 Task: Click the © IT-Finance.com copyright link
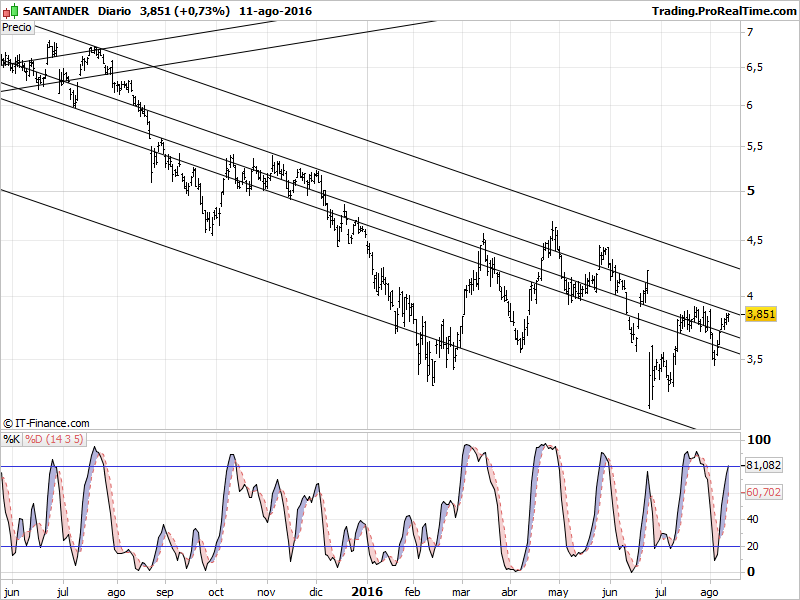(46, 424)
